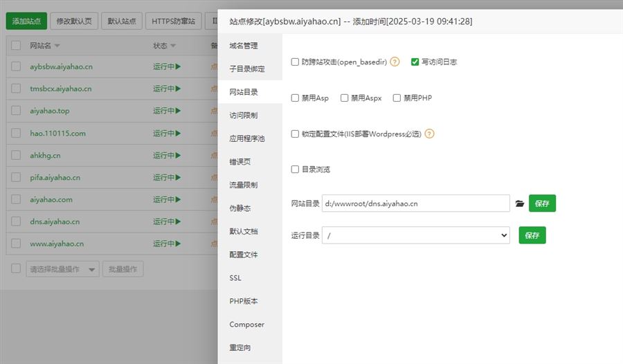Click the folder browse icon beside 网站目录
The image size is (623, 364).
(520, 203)
